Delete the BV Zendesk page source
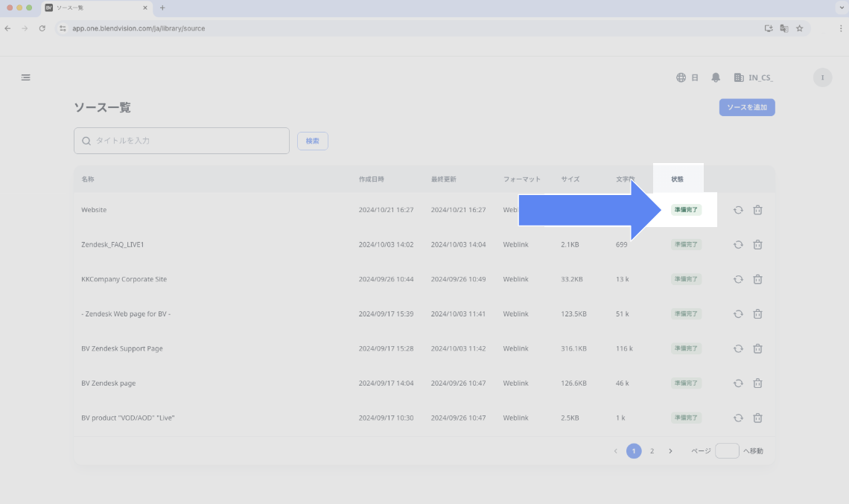 coord(757,383)
